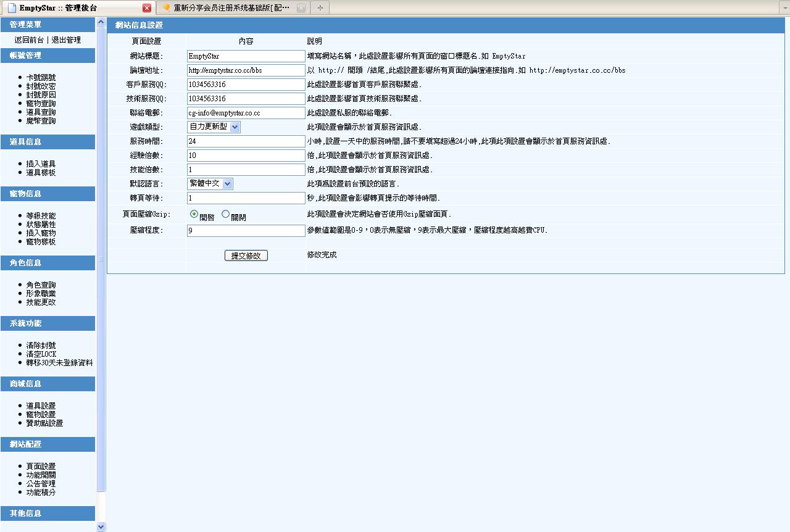
Task: Click the 網站標題 input field
Action: 246,56
